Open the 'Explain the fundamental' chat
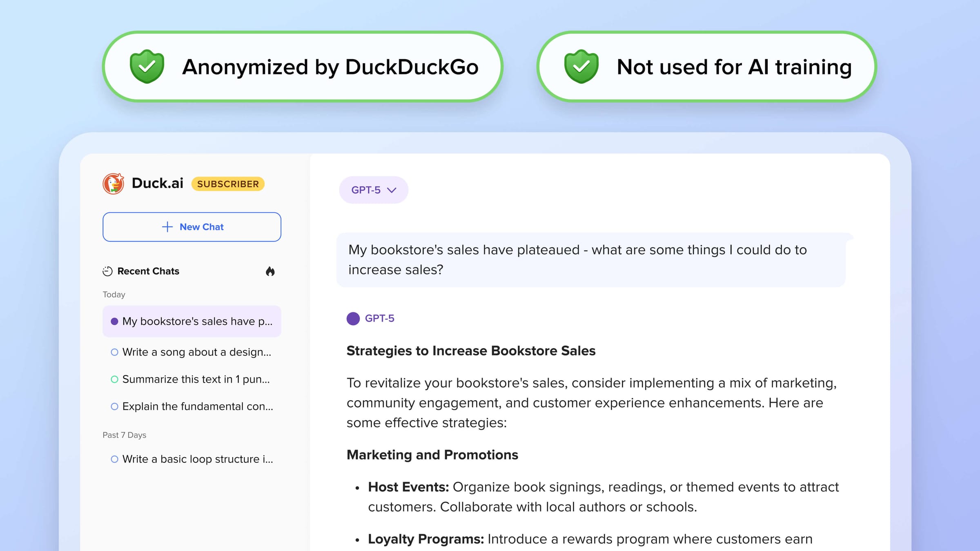The width and height of the screenshot is (980, 551). [198, 406]
